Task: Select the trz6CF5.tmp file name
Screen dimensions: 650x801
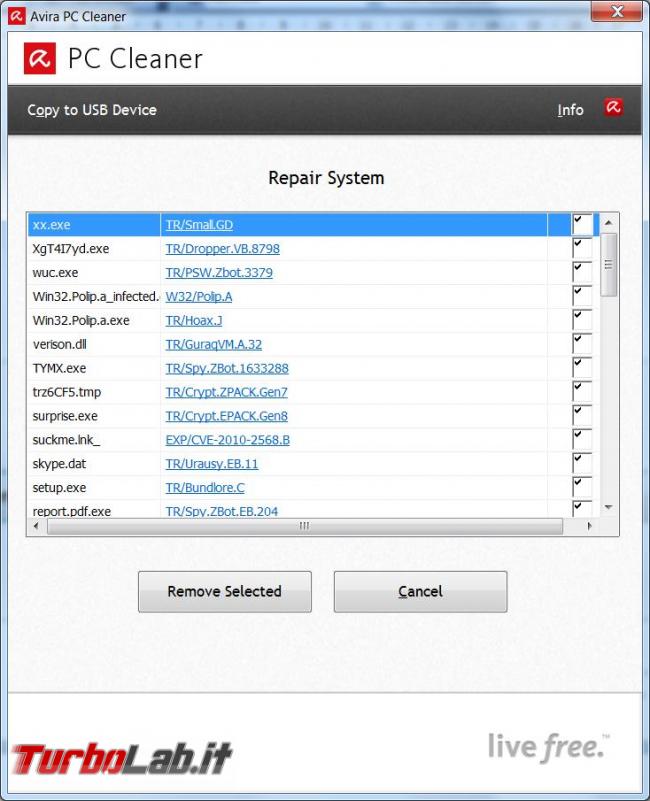Action: click(67, 392)
